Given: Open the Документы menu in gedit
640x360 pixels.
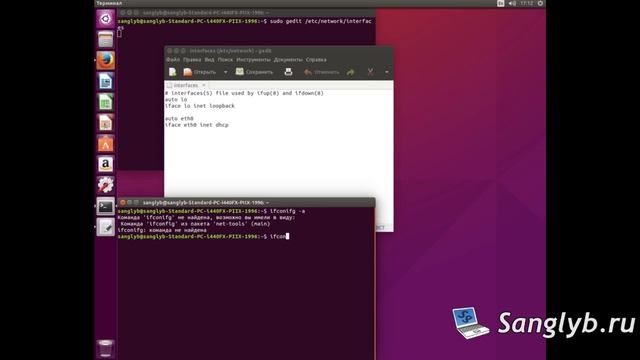Looking at the screenshot, I should click(x=288, y=60).
